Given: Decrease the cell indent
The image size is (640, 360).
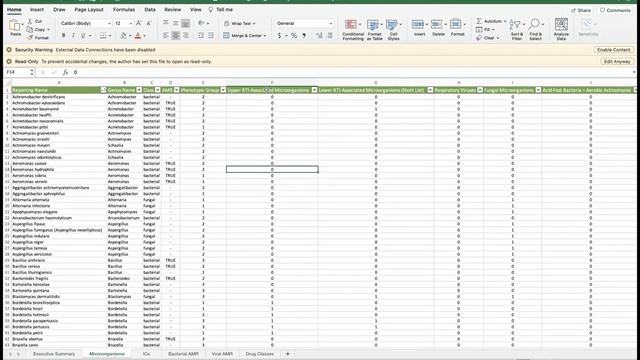Looking at the screenshot, I should click(x=201, y=36).
